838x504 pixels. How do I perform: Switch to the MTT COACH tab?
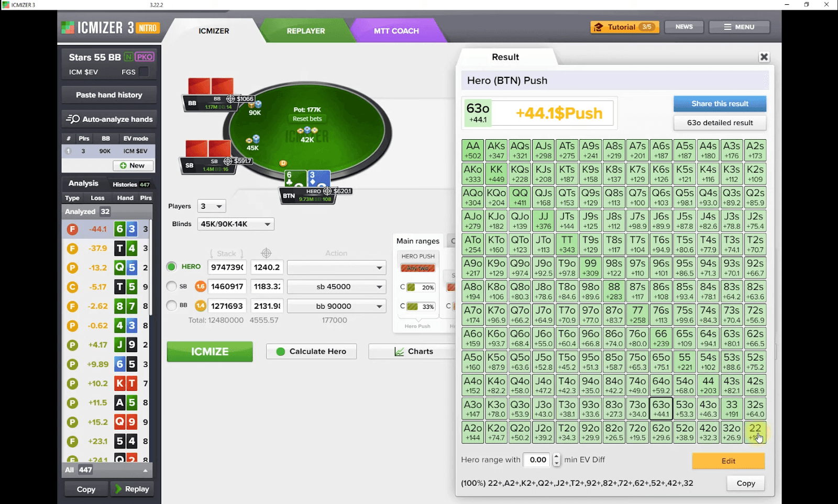tap(396, 31)
